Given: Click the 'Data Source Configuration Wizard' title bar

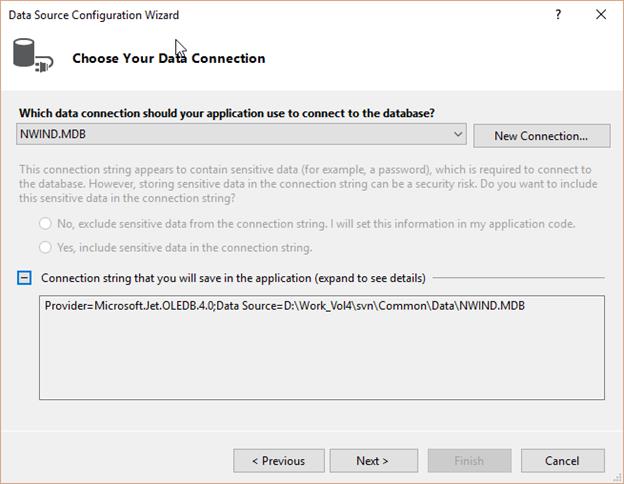Looking at the screenshot, I should pos(94,15).
